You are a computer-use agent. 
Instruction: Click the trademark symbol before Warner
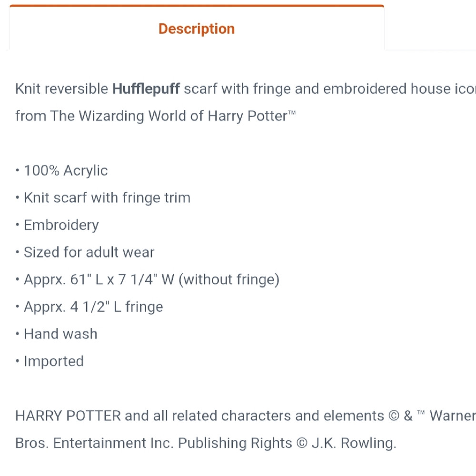tap(421, 413)
